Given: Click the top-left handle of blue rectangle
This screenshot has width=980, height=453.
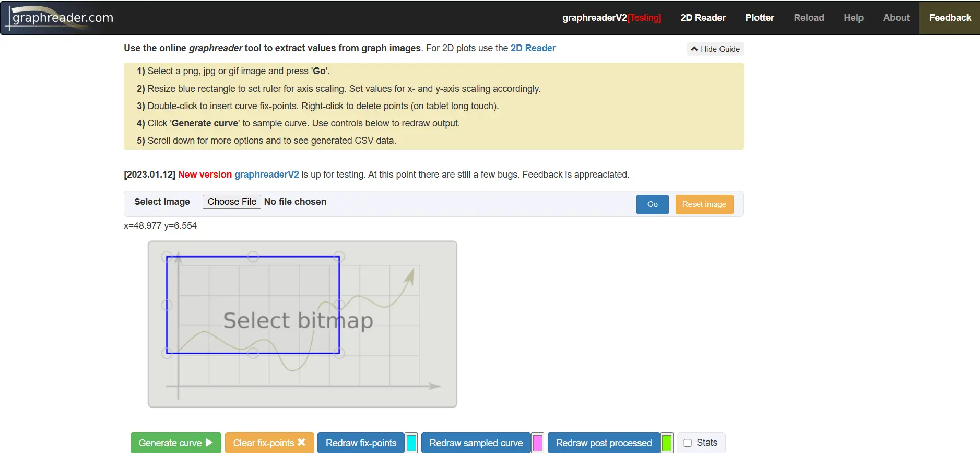Looking at the screenshot, I should [x=167, y=257].
